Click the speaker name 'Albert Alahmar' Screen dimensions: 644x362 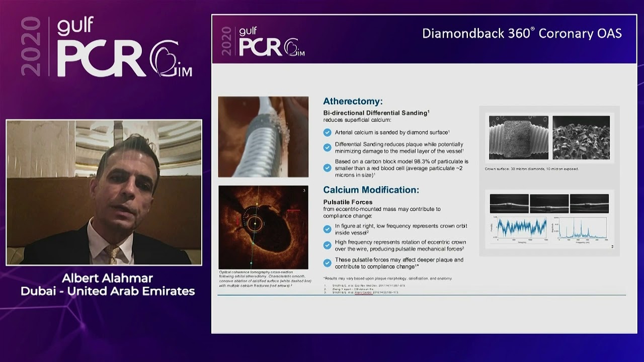tap(107, 278)
